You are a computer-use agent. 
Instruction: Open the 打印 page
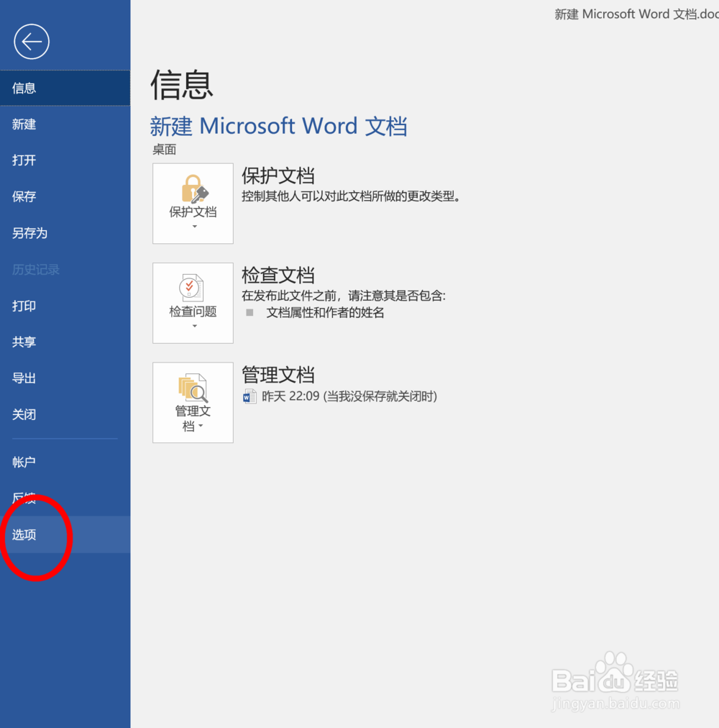[x=65, y=306]
